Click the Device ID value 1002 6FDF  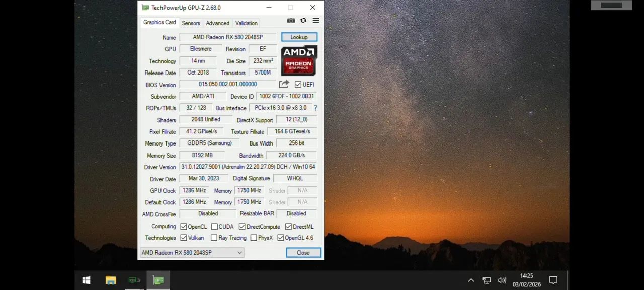pos(287,96)
